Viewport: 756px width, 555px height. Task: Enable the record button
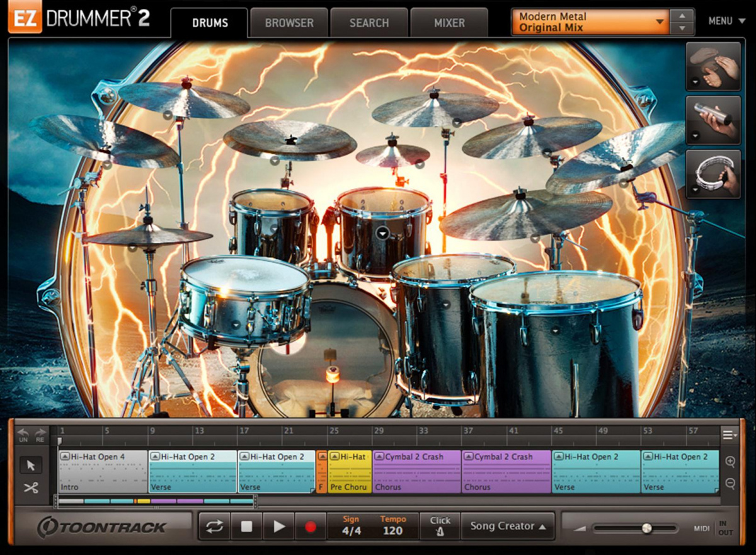click(x=310, y=527)
